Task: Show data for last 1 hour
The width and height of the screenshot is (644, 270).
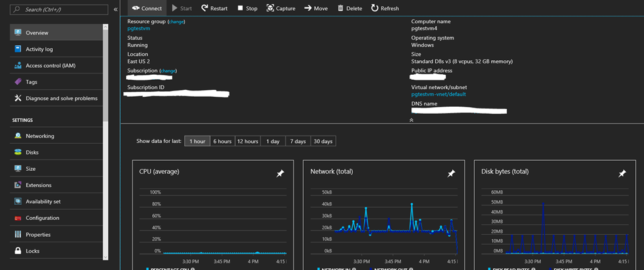Action: pos(197,141)
